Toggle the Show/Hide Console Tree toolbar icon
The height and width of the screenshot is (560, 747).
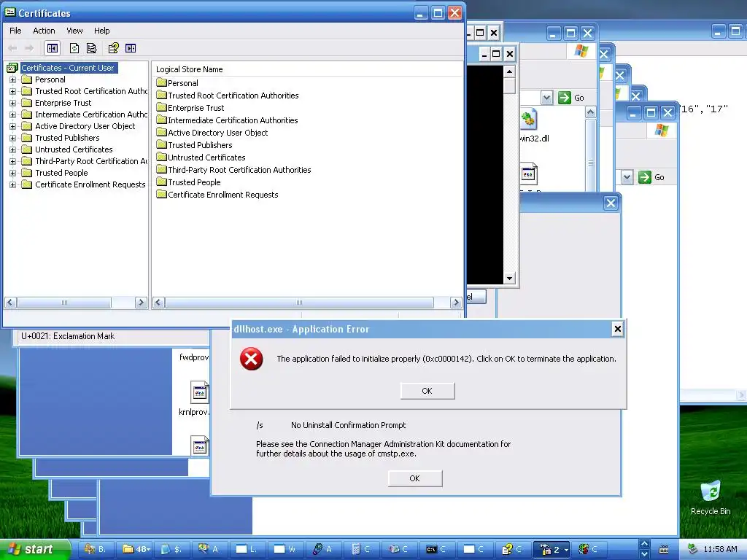[53, 48]
